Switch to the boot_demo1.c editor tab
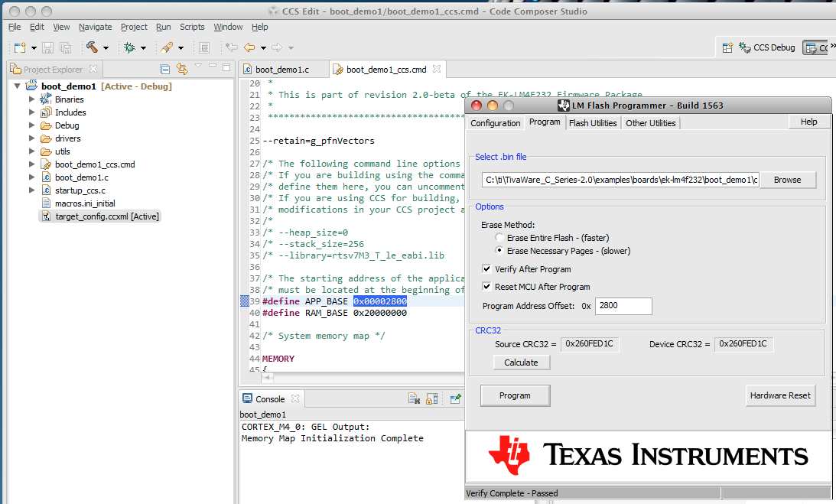 [x=282, y=70]
